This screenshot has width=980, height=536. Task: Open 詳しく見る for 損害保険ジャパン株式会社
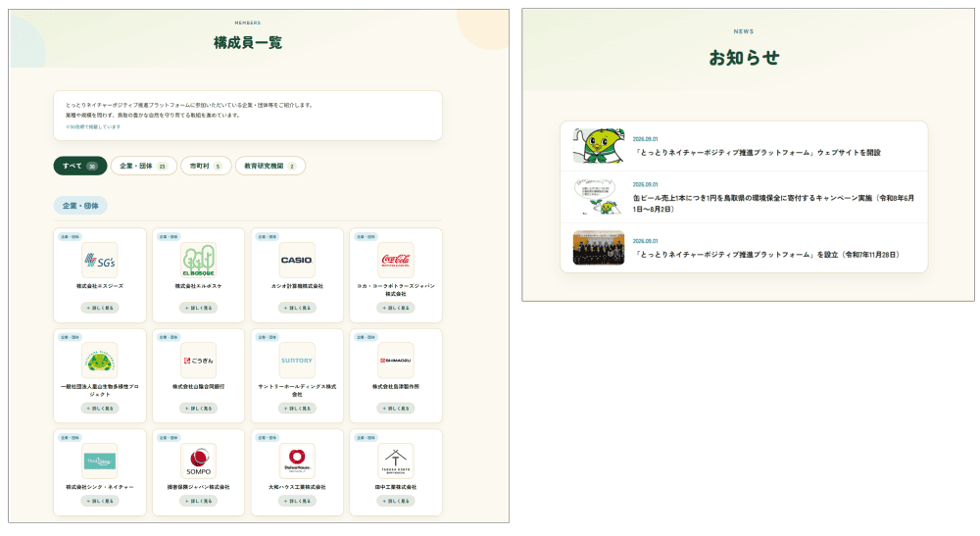coord(198,501)
